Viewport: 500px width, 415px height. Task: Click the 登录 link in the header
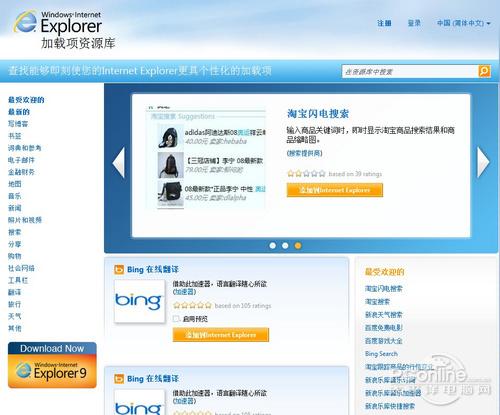click(x=414, y=23)
